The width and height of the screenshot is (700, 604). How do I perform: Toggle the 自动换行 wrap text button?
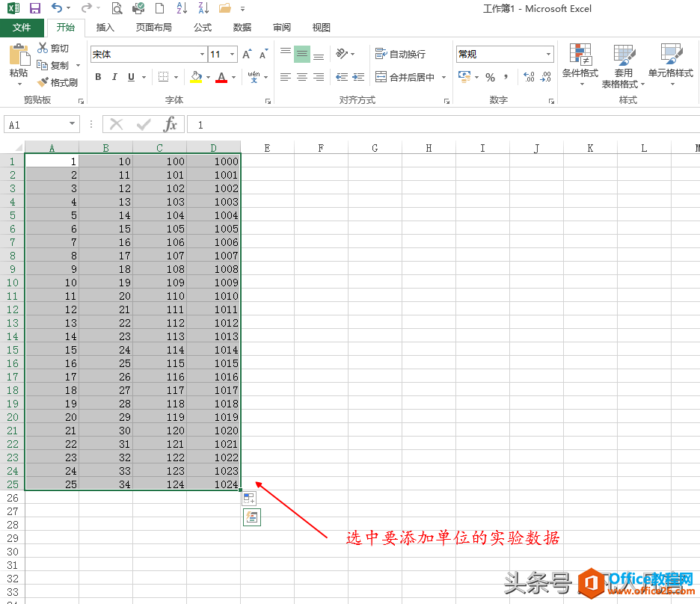click(400, 54)
